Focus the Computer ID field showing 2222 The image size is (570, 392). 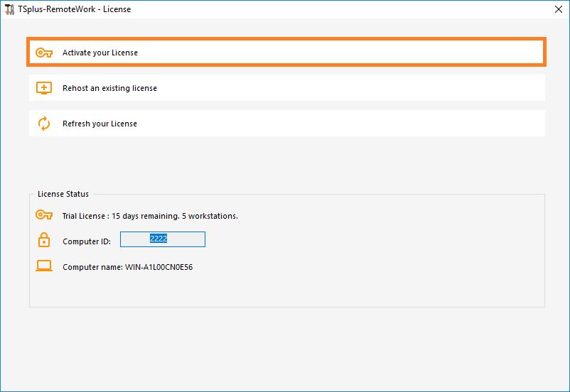click(162, 239)
